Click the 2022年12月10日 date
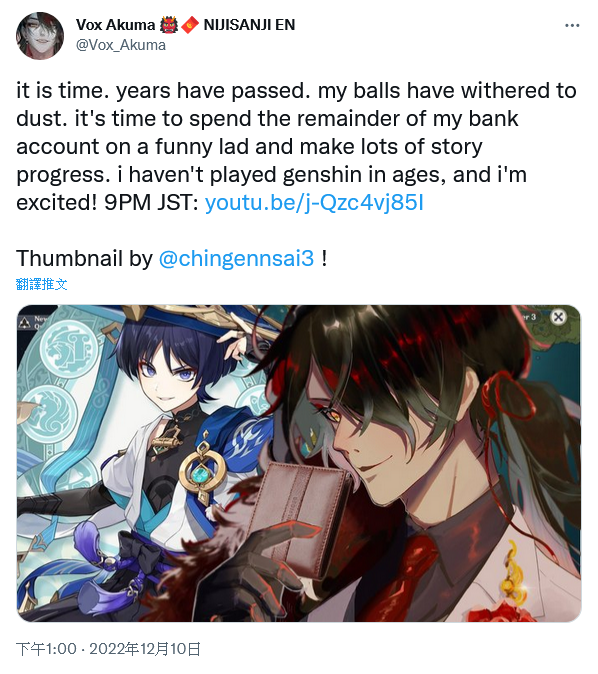The width and height of the screenshot is (598, 674). point(145,649)
